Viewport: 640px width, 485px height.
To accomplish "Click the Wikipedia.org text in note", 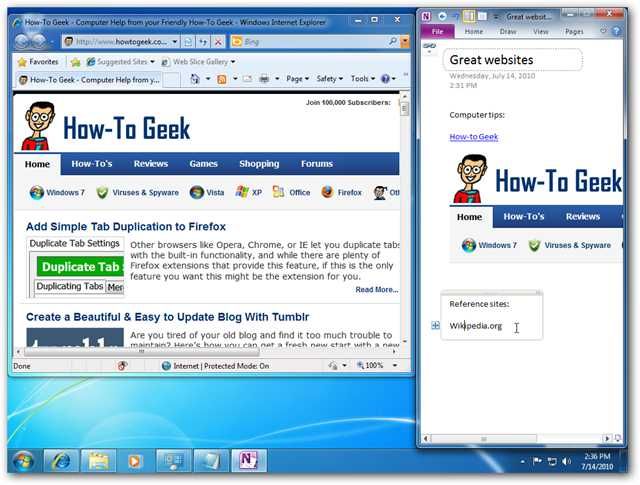I will tap(476, 326).
